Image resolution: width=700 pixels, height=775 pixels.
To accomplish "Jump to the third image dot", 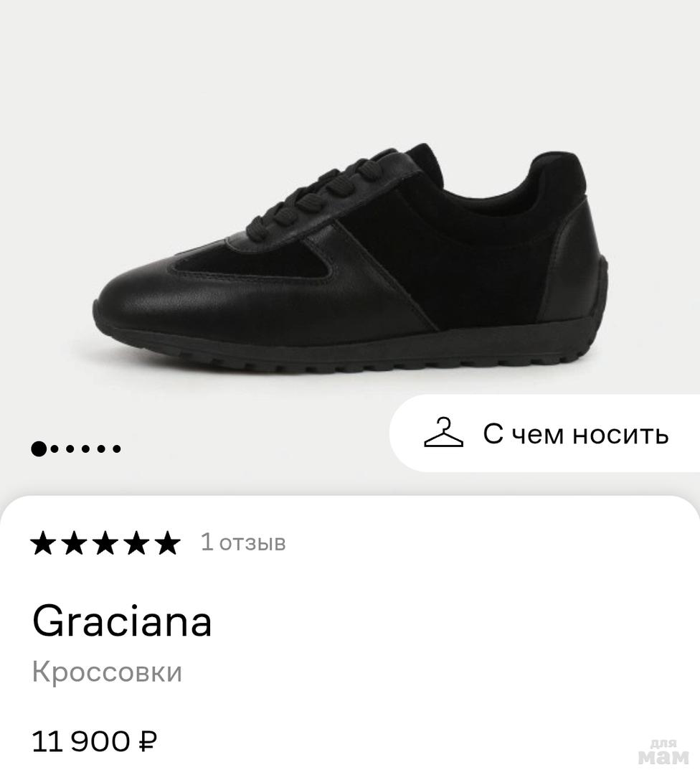I will tap(70, 448).
